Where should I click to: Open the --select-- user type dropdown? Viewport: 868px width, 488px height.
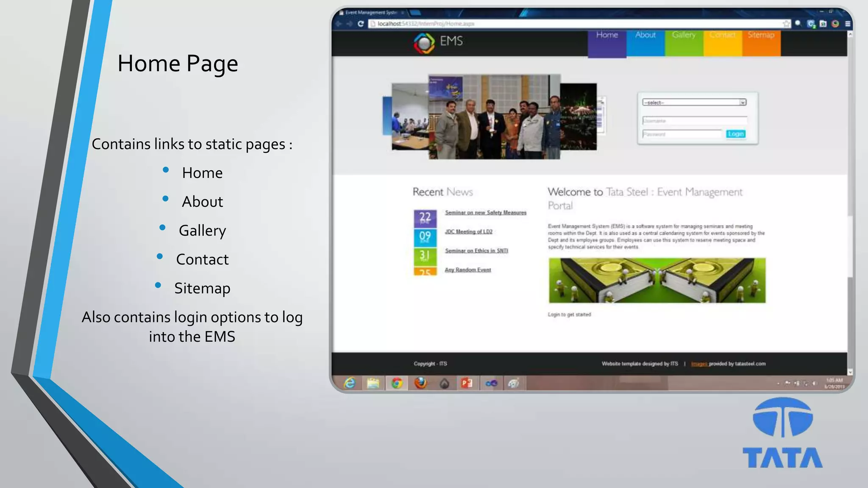click(694, 103)
